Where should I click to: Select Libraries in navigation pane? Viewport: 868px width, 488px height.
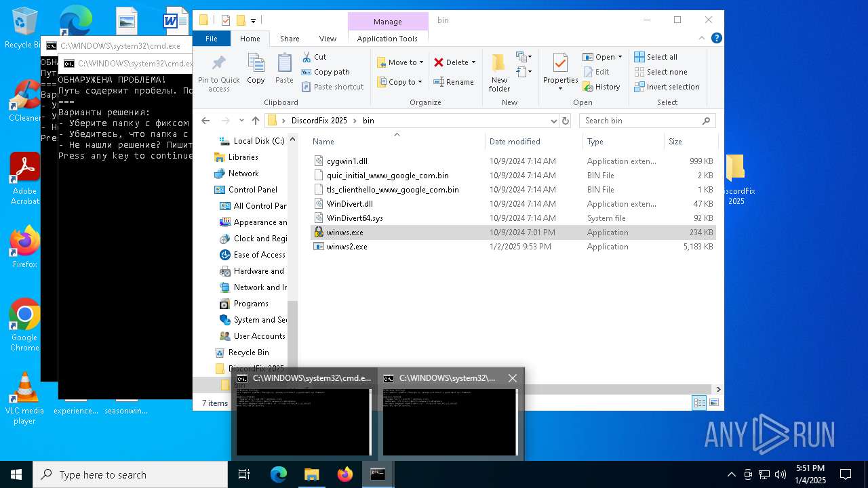[243, 157]
